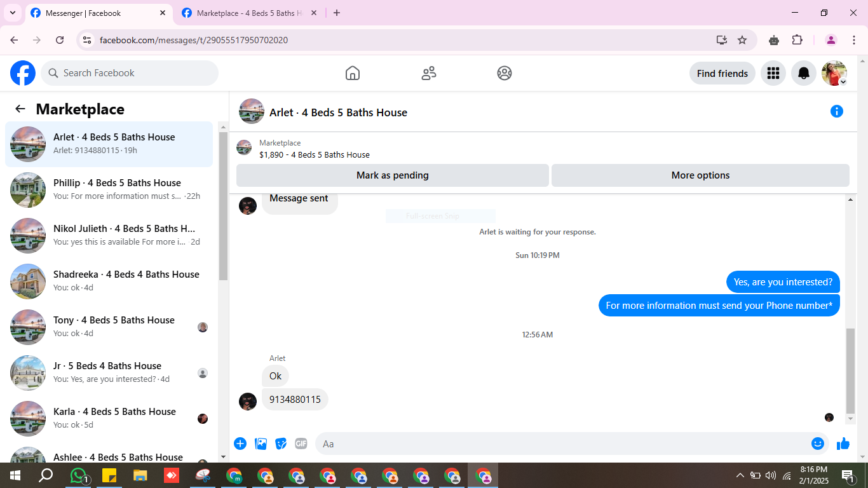Viewport: 868px width, 488px height.
Task: Open the Tony 4 Beds 5 Baths conversation
Action: (x=109, y=327)
